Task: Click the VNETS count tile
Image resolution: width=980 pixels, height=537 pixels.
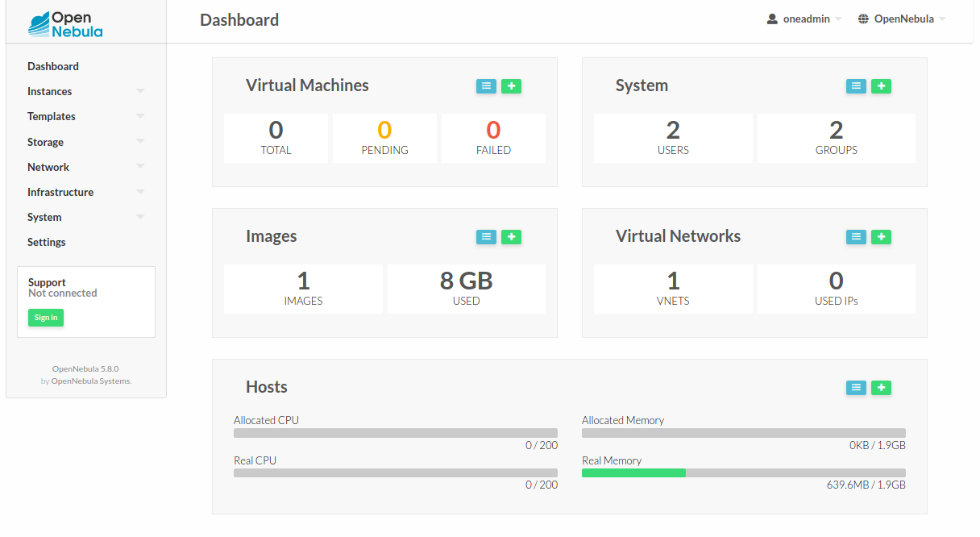Action: pyautogui.click(x=674, y=289)
